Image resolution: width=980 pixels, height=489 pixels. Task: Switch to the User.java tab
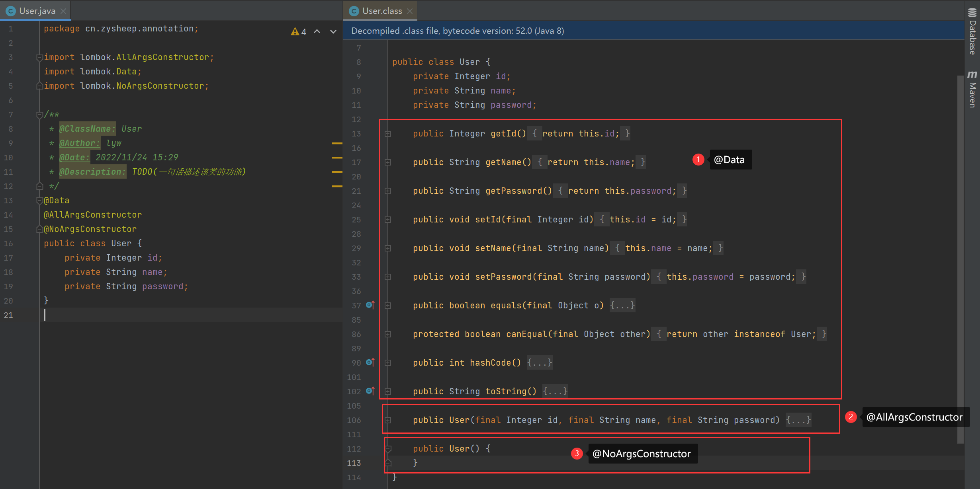click(37, 11)
